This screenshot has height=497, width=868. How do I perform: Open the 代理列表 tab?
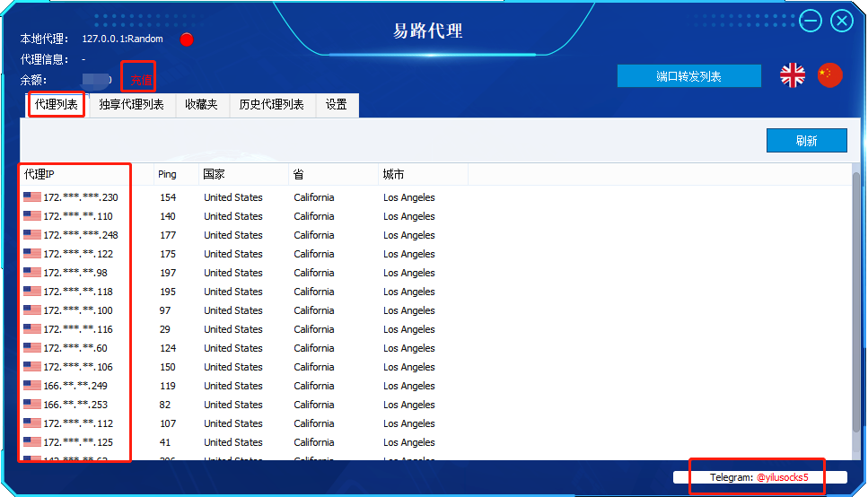click(57, 105)
